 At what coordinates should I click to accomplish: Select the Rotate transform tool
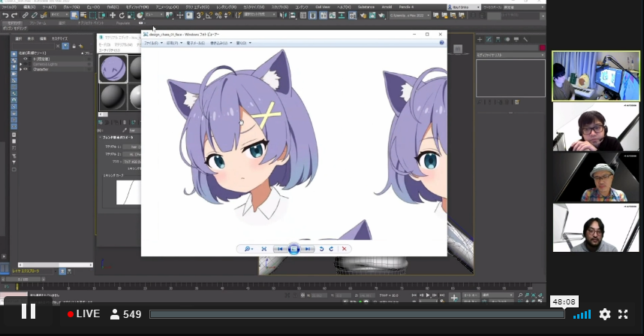122,15
